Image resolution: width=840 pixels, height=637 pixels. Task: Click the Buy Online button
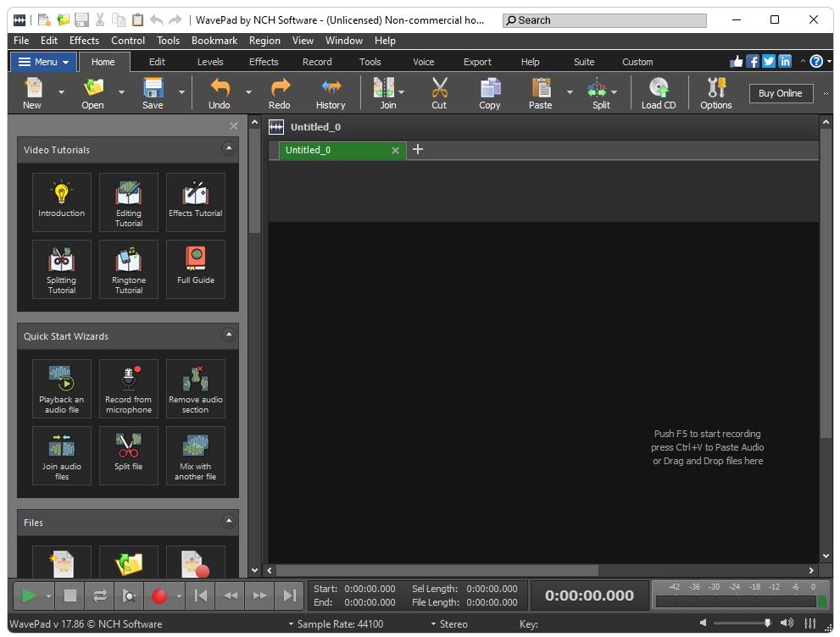click(x=781, y=93)
